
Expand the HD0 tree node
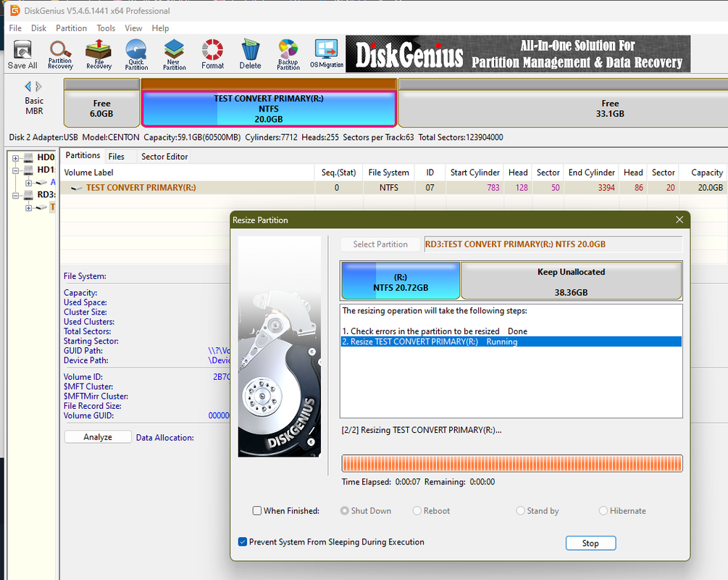tap(15, 158)
